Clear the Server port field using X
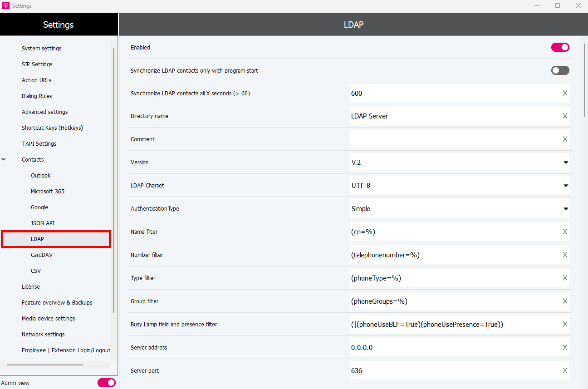 (565, 371)
